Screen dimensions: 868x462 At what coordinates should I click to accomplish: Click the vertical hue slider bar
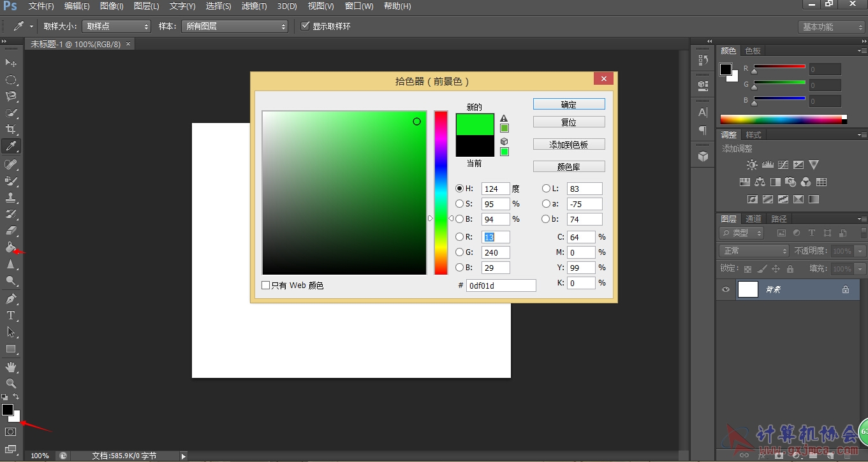[x=441, y=192]
